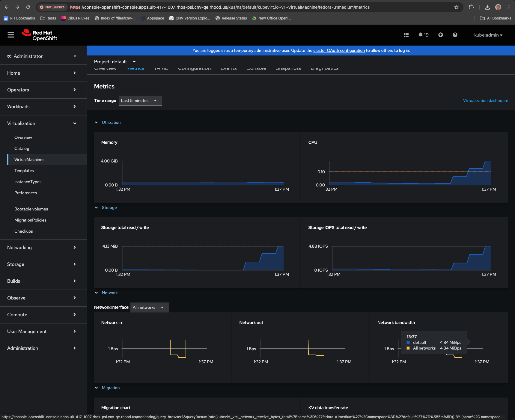Open the Time range dropdown

pos(140,100)
